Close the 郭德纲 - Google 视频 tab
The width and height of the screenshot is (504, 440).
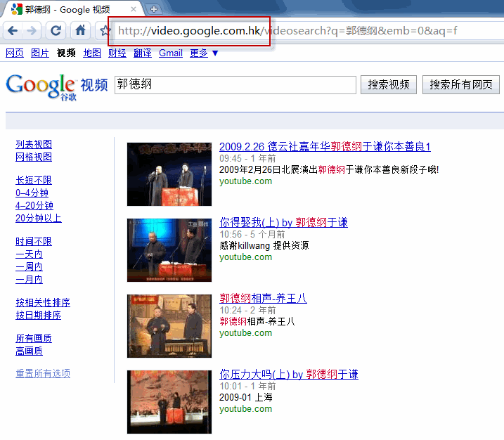coord(134,9)
